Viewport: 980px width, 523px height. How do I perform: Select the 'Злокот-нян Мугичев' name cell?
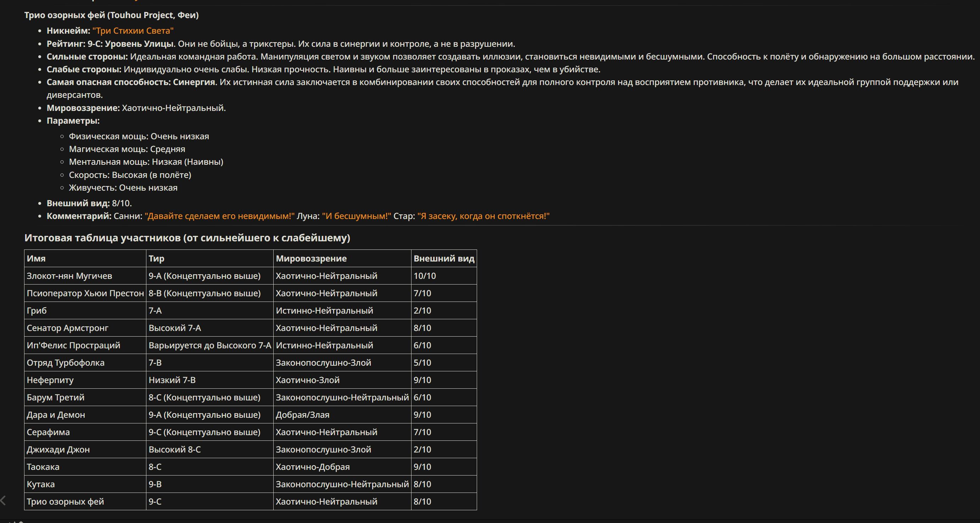point(85,276)
